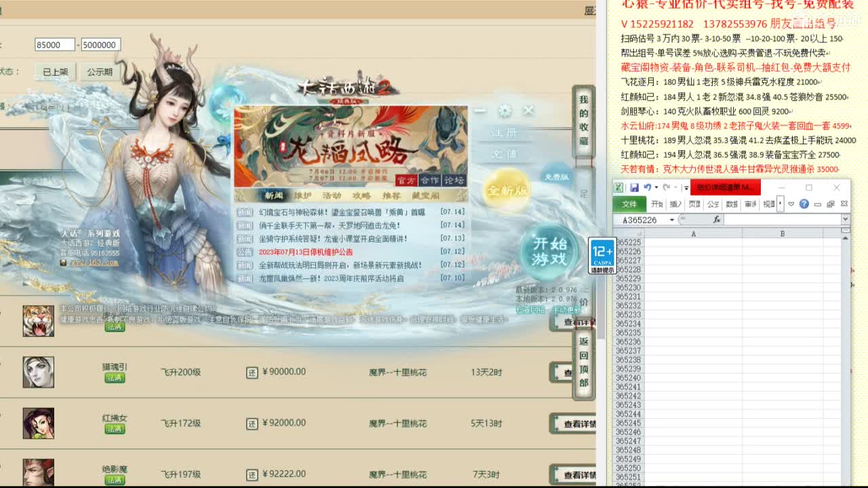Open 2023年07月13日停机维护公告 notice
The height and width of the screenshot is (488, 868).
[x=306, y=251]
